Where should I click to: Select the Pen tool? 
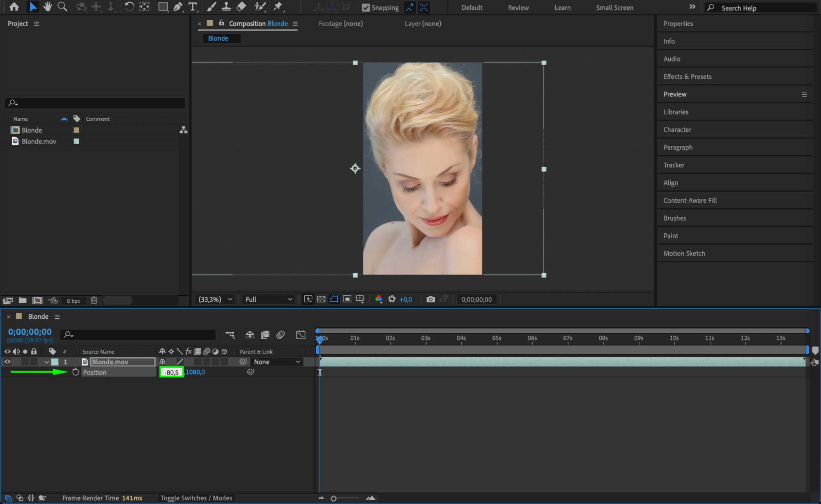click(178, 7)
